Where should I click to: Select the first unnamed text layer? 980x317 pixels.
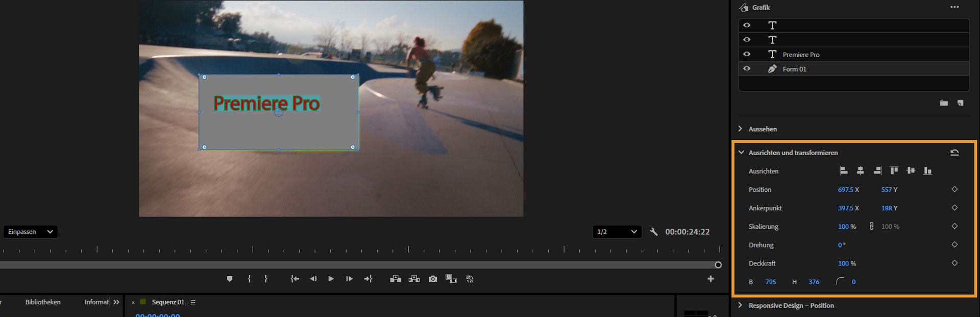pyautogui.click(x=853, y=26)
